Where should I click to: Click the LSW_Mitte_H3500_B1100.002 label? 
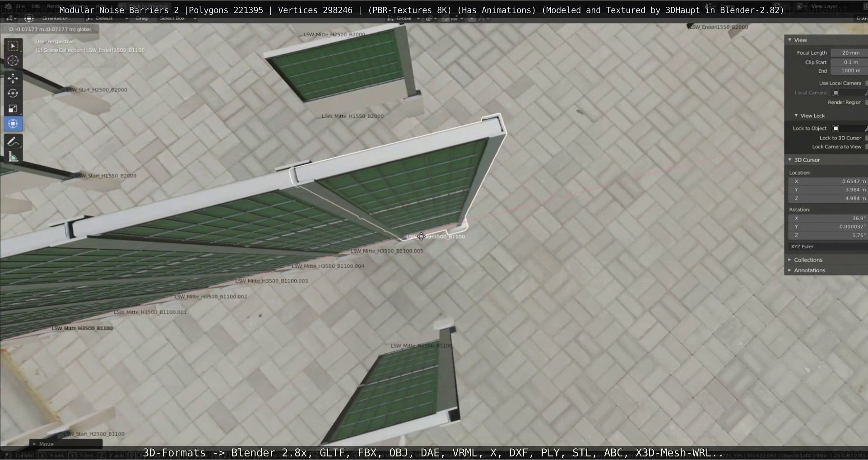[210, 297]
